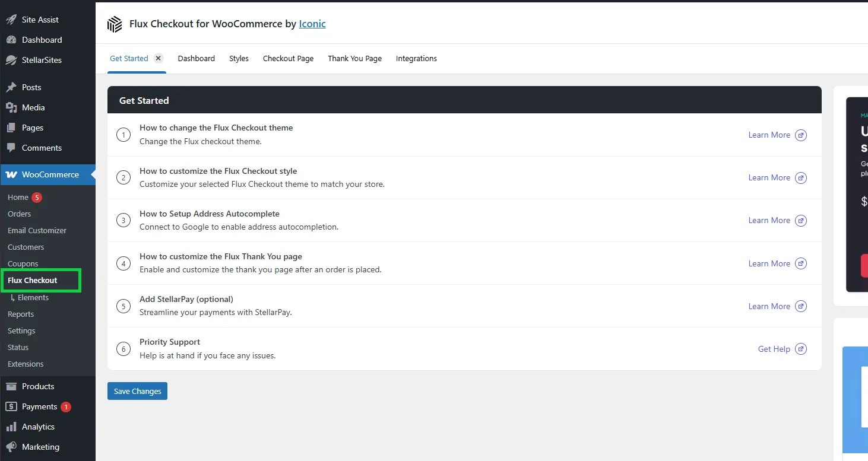Click the red 1 badge next to Payments
The width and height of the screenshot is (868, 461).
point(66,406)
